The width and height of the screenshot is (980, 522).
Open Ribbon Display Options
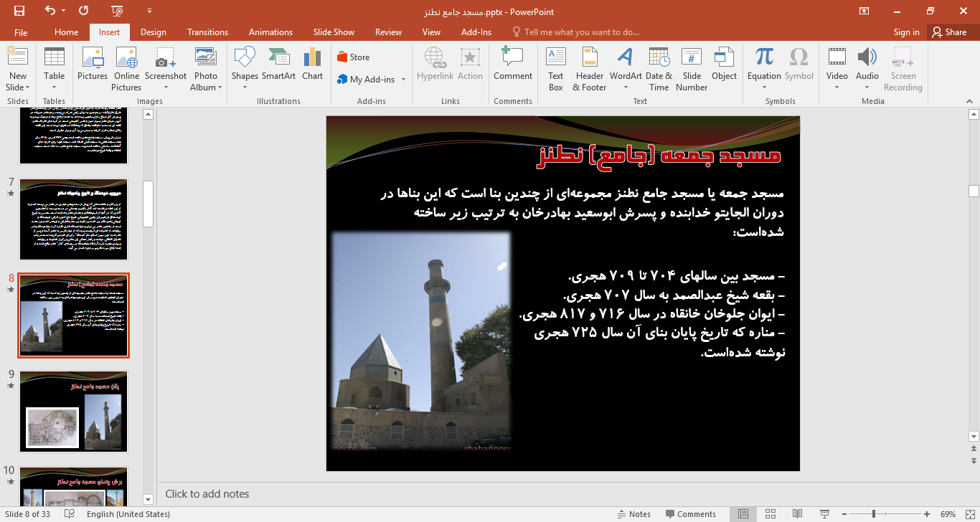(863, 11)
